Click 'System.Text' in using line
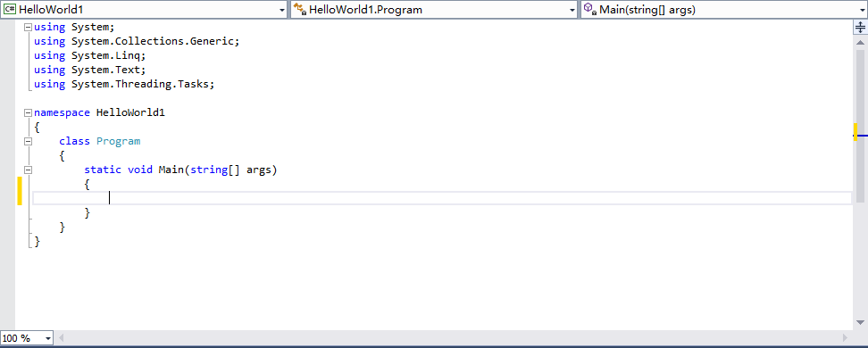 (105, 70)
